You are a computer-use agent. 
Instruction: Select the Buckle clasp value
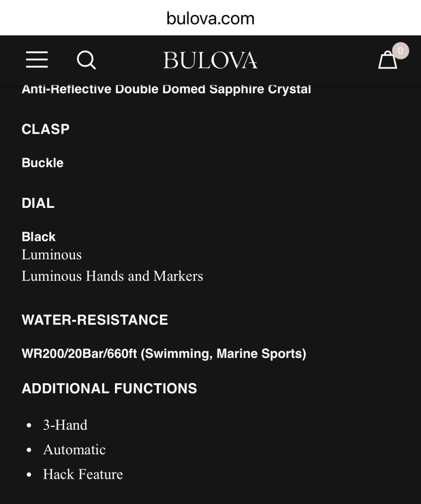tap(42, 163)
